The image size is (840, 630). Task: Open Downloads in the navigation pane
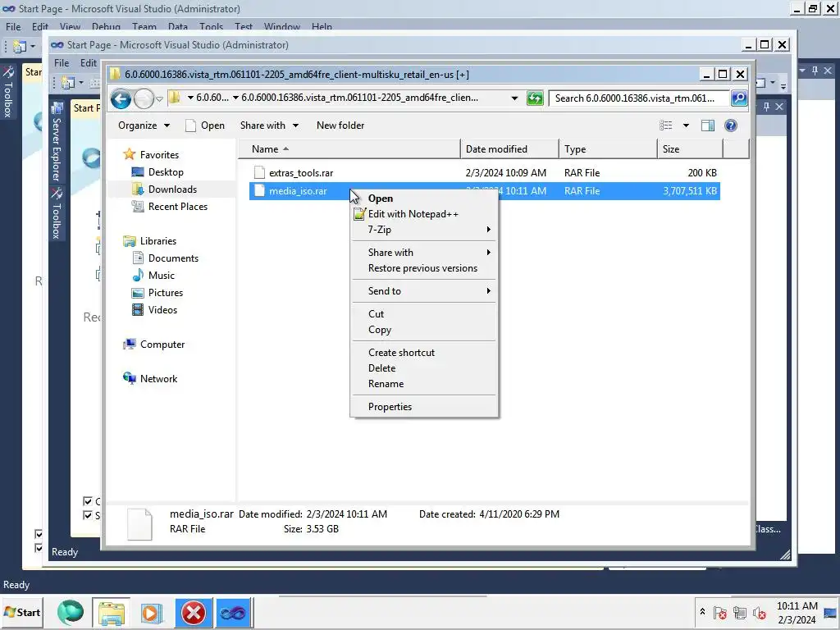[x=172, y=189]
